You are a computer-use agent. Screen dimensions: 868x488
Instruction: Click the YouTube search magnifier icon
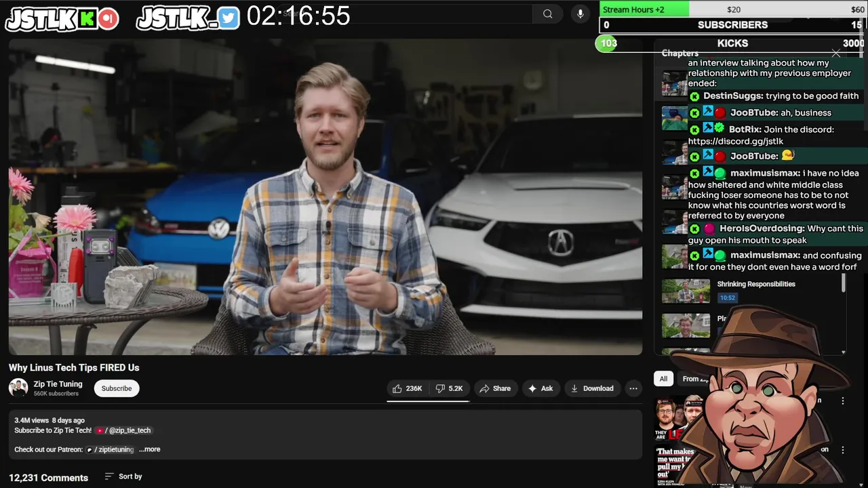(547, 14)
